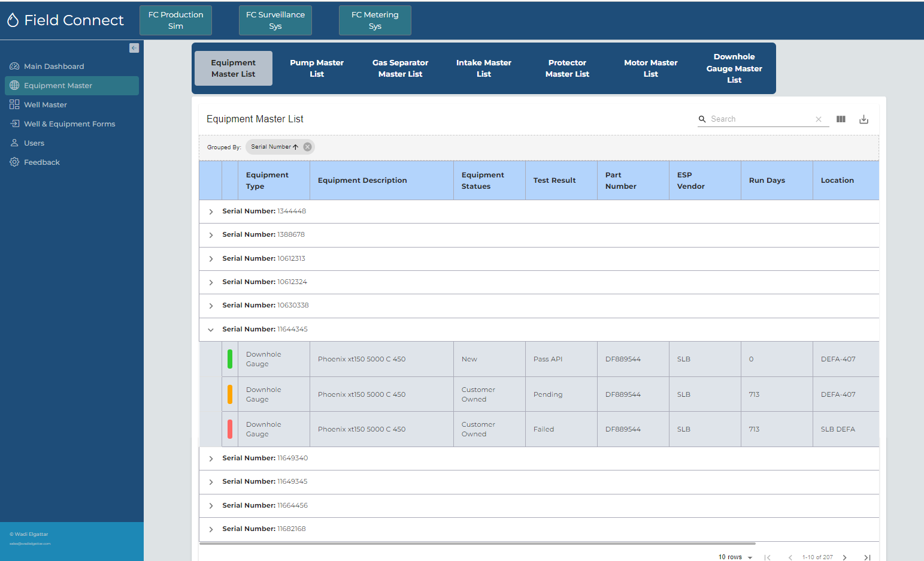Screen dimensions: 924x561
Task: Switch to Motor Master List tab
Action: pos(651,68)
